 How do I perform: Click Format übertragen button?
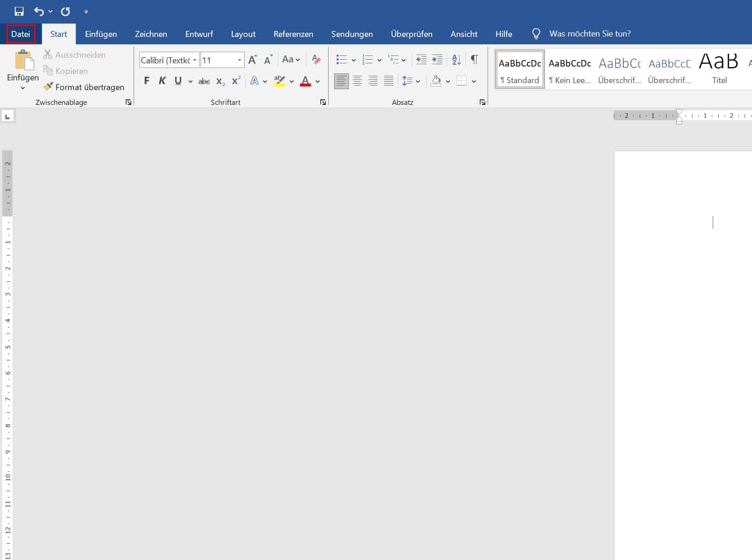84,87
